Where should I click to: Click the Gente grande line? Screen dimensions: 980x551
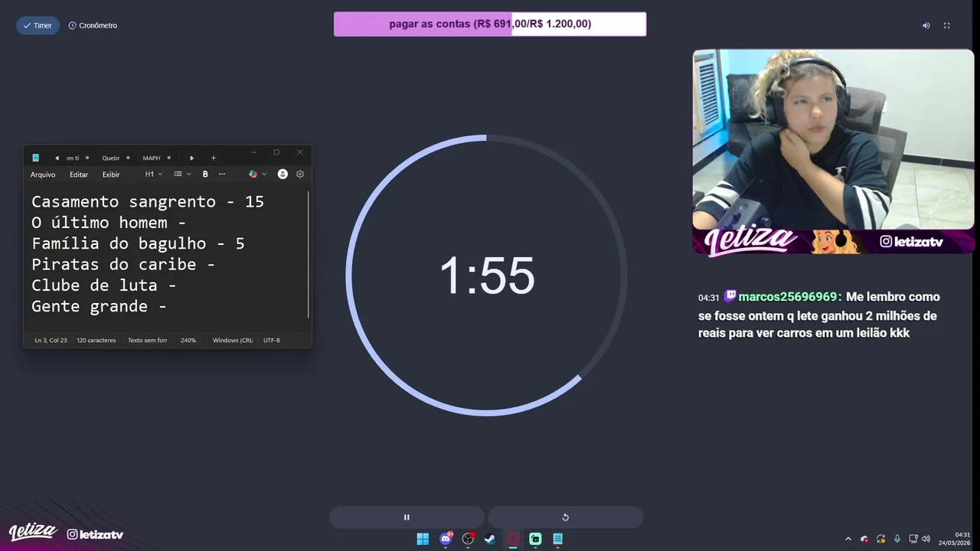pos(99,306)
